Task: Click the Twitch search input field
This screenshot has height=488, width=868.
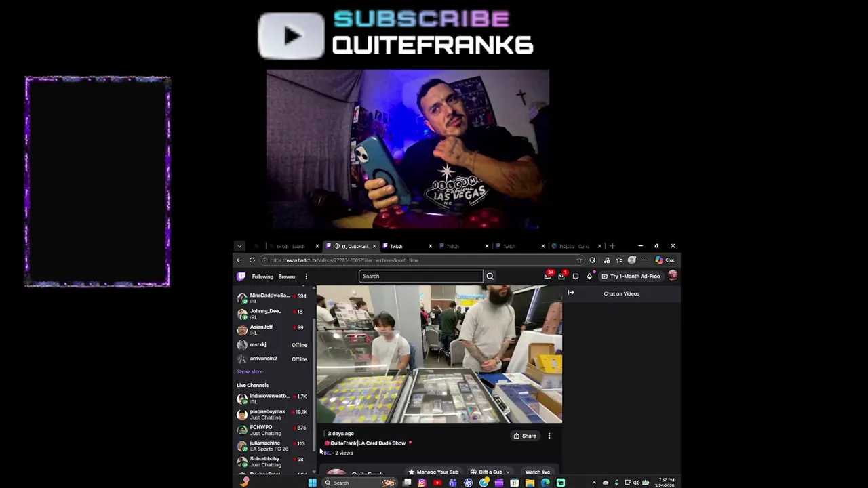Action: (420, 276)
